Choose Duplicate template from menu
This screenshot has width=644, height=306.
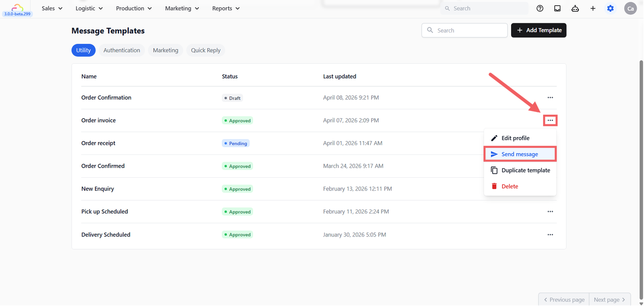(x=520, y=170)
